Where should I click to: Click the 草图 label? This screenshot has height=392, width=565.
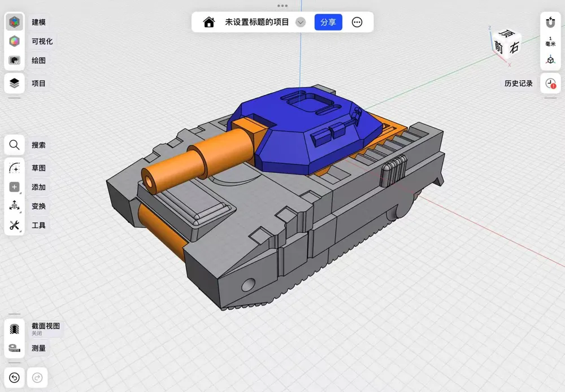[x=38, y=168]
